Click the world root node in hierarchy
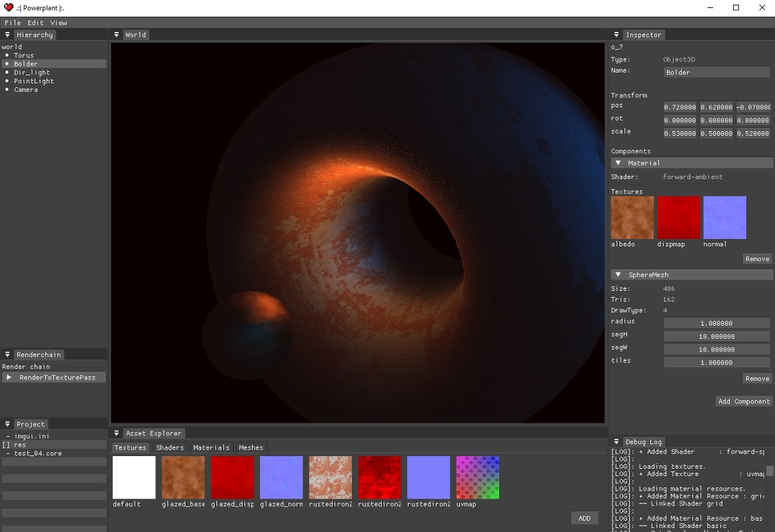 (12, 47)
